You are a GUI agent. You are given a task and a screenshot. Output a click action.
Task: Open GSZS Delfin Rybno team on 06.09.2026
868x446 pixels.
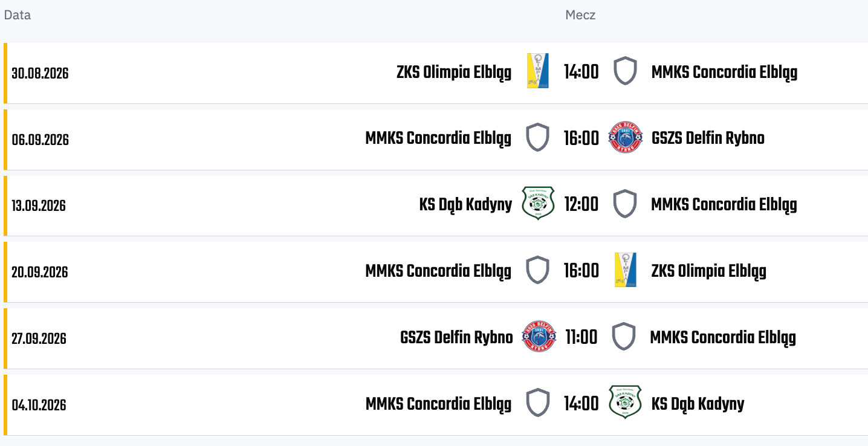click(708, 138)
